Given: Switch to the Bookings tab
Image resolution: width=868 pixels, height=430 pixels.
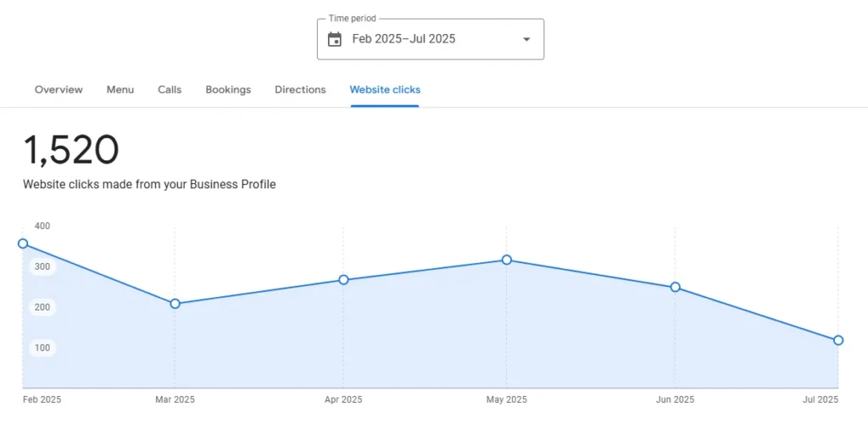Looking at the screenshot, I should pyautogui.click(x=228, y=90).
